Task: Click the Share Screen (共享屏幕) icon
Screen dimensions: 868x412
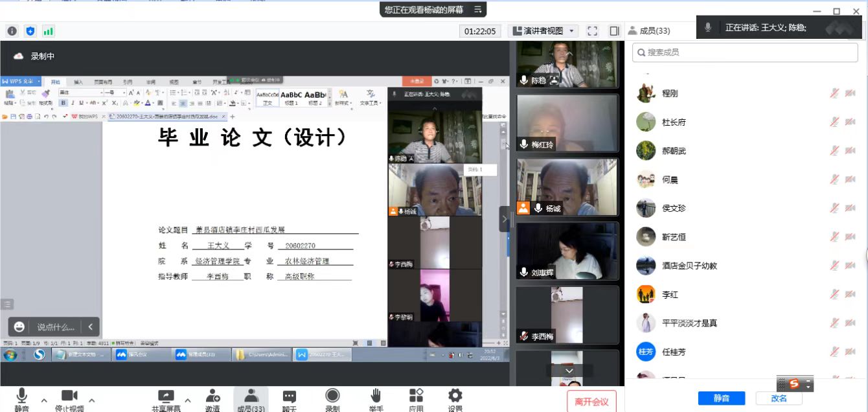Action: 166,399
